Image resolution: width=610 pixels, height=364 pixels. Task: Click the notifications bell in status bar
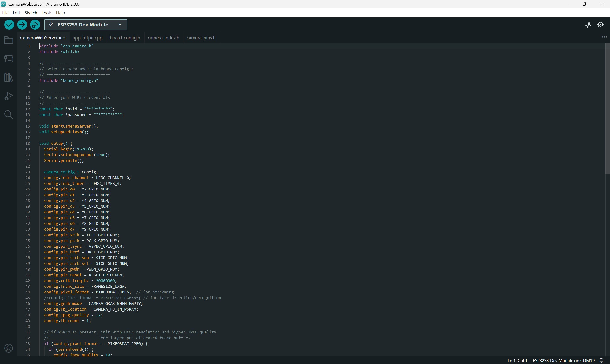pos(601,360)
